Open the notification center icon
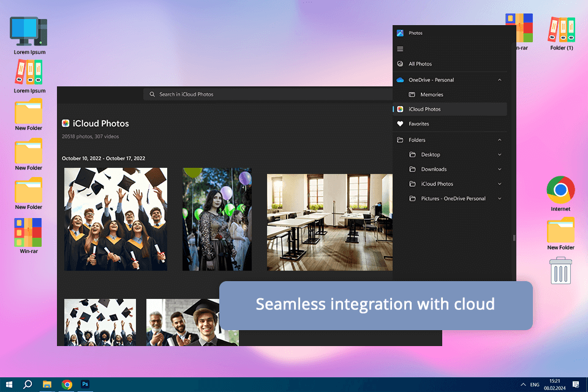This screenshot has height=392, width=588. (x=576, y=384)
